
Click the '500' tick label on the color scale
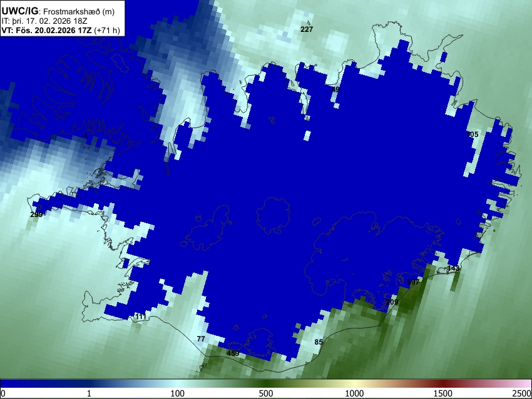tap(266, 393)
